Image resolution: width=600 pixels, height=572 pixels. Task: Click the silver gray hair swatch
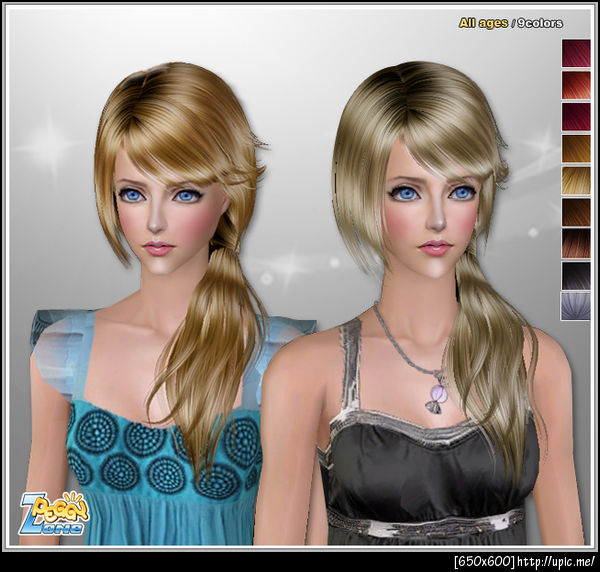pyautogui.click(x=576, y=306)
